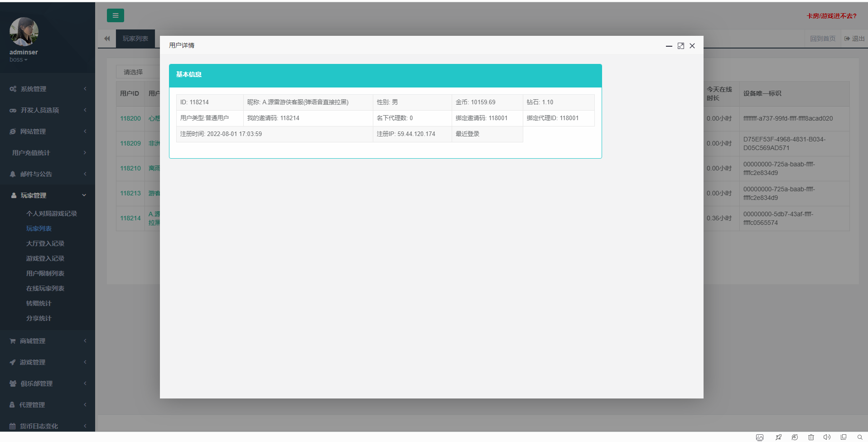The width and height of the screenshot is (868, 442).
Task: Click the 邮件与公告 bell icon
Action: pos(13,174)
